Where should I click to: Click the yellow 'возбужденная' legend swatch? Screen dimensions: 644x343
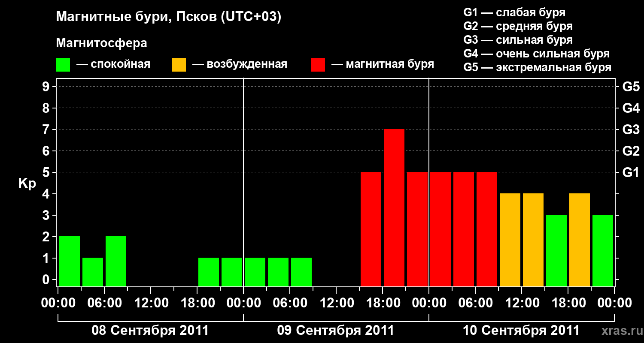[179, 65]
